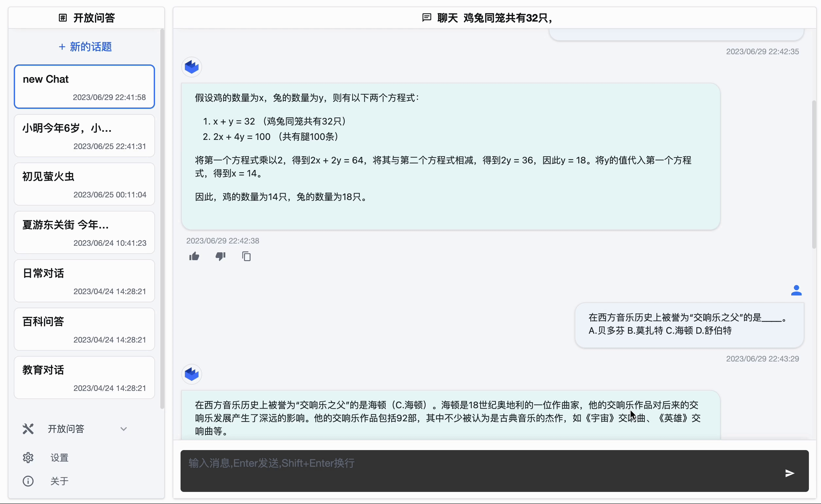The width and height of the screenshot is (821, 504).
Task: Expand the 小明今年6岁 conversation
Action: [84, 134]
